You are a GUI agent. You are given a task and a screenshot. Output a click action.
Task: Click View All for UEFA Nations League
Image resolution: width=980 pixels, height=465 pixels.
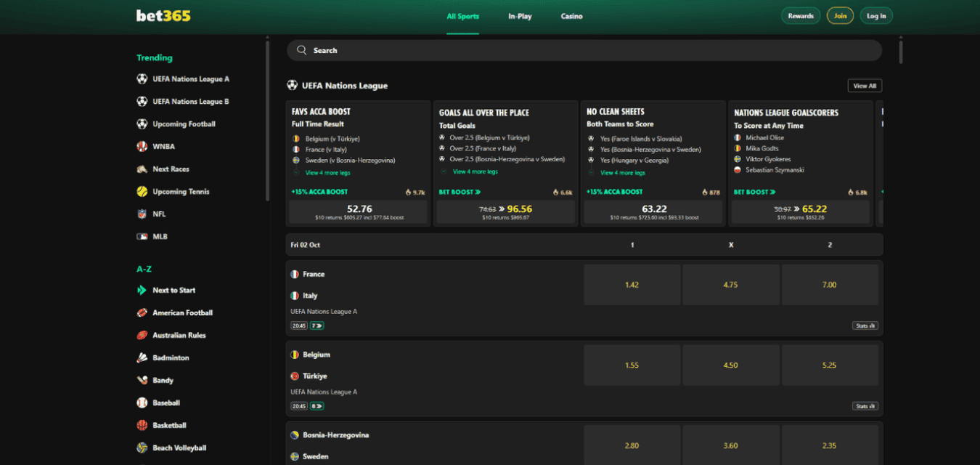coord(865,86)
